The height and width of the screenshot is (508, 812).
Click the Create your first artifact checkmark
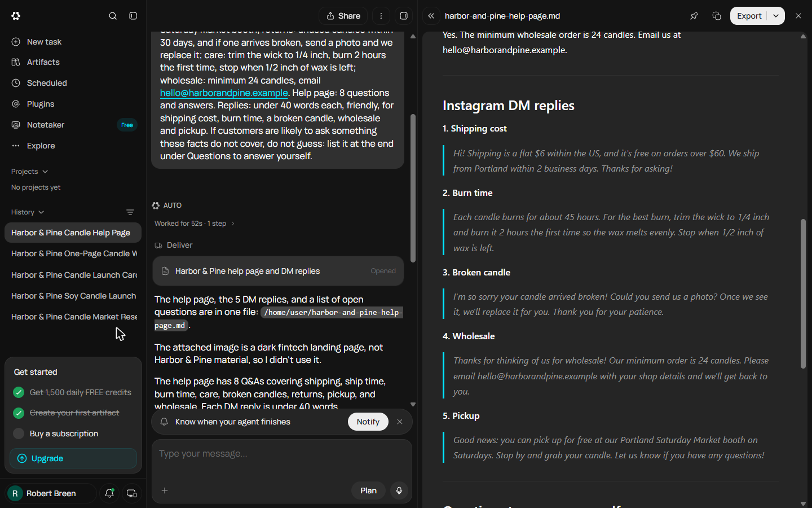click(x=19, y=413)
